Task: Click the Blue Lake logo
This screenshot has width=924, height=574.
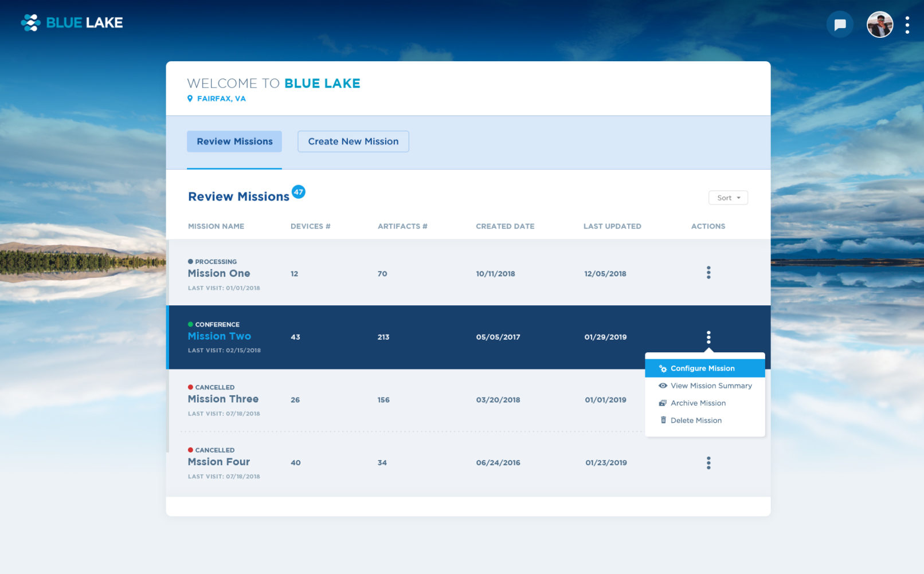Action: point(72,23)
